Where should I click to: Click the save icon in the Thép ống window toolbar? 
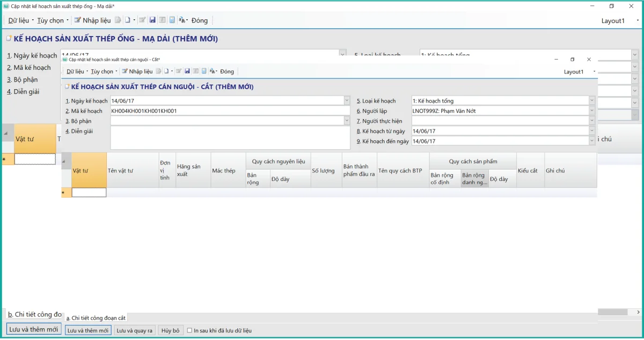[x=152, y=20]
